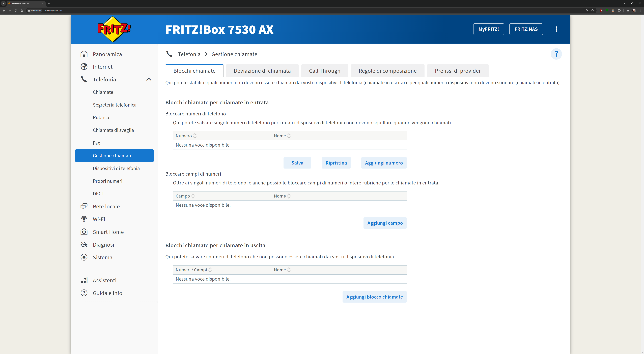Click the FRITZ! logo in header
Viewport: 644px width, 354px height.
(114, 29)
